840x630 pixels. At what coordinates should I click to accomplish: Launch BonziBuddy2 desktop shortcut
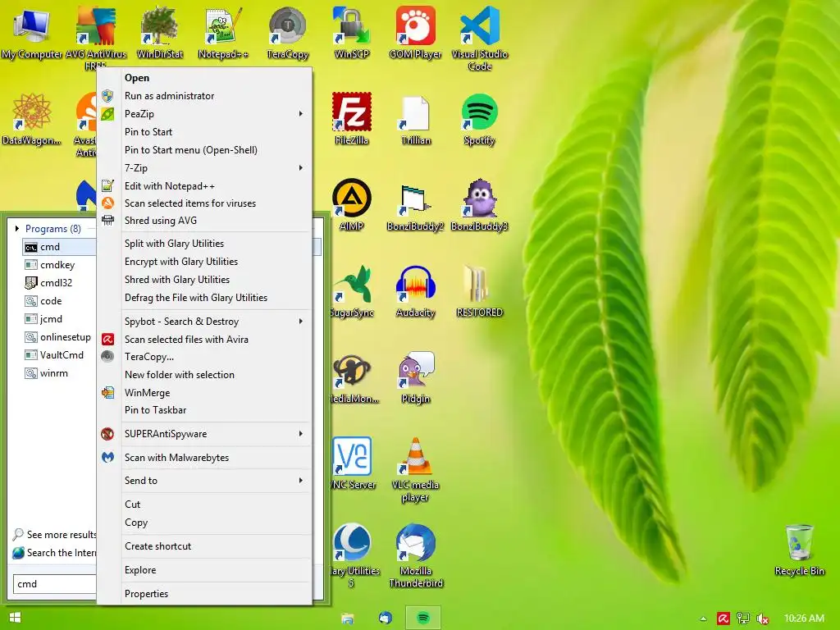pyautogui.click(x=415, y=207)
